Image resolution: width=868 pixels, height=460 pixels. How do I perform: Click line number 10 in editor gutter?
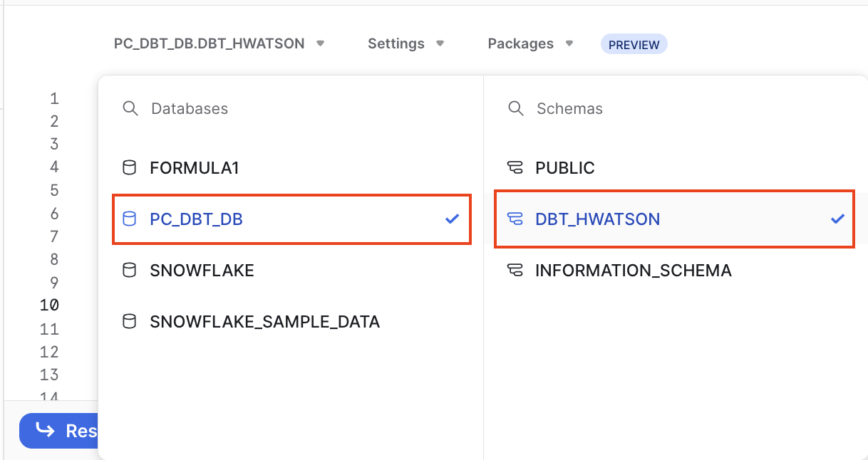pyautogui.click(x=49, y=305)
